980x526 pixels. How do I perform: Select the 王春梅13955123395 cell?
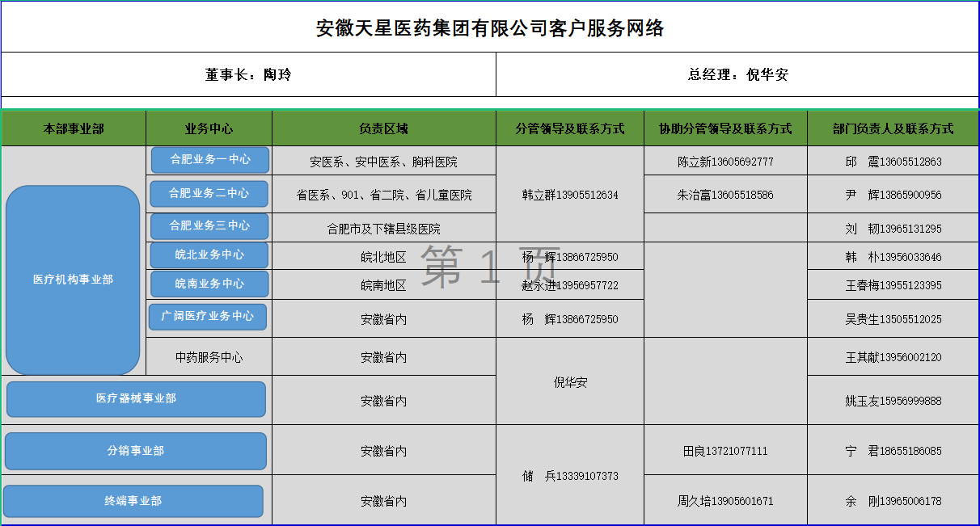[x=893, y=285]
